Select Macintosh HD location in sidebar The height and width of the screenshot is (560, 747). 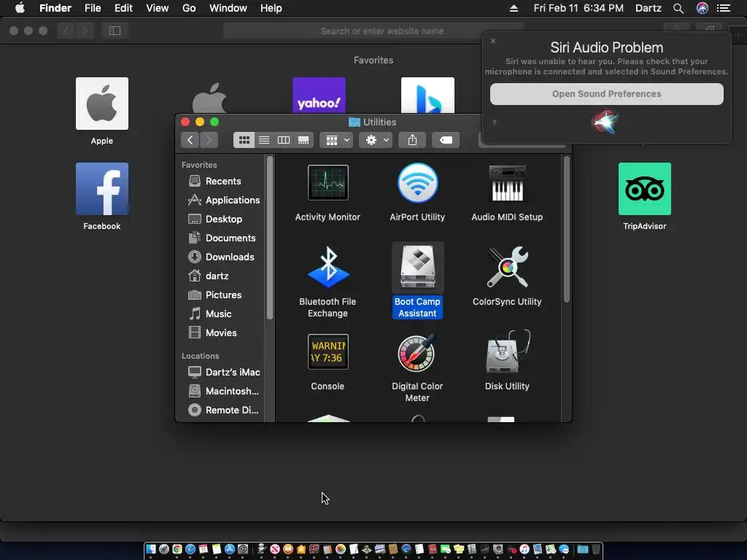pyautogui.click(x=223, y=391)
